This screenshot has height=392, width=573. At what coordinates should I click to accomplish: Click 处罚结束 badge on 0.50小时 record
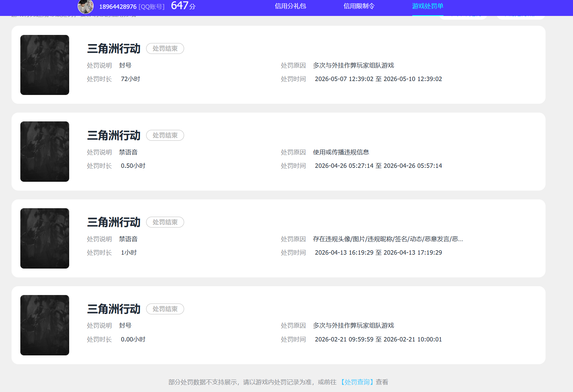[165, 135]
